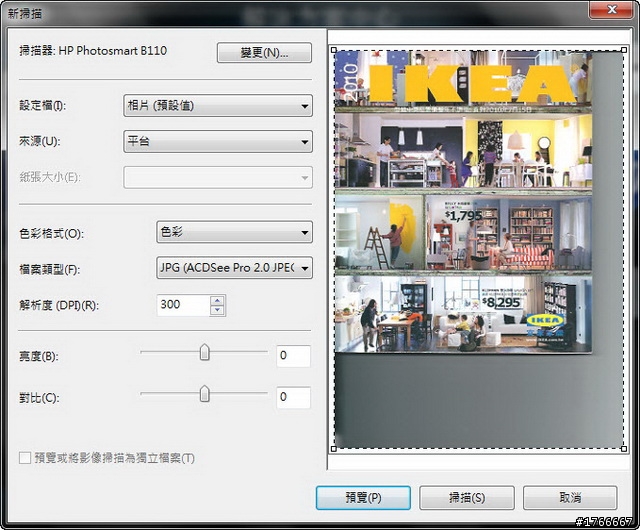Close the 新掃描 dialog window
The image size is (640, 530).
pos(611,9)
